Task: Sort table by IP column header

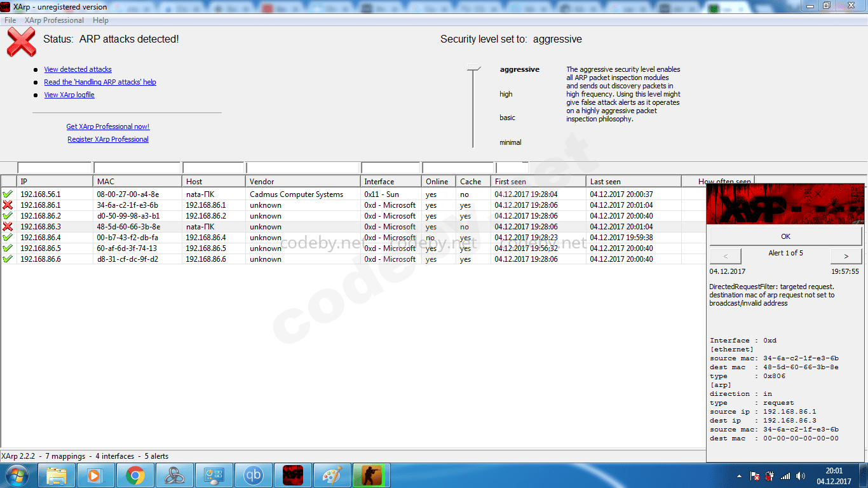Action: (x=55, y=182)
